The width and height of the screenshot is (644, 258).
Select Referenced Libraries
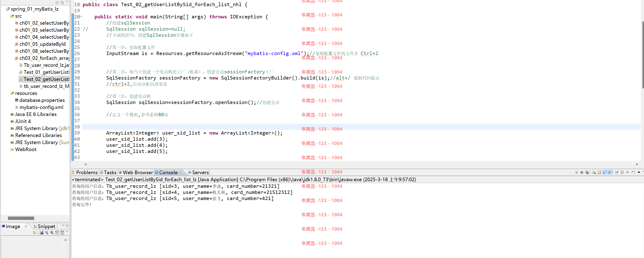pos(36,135)
